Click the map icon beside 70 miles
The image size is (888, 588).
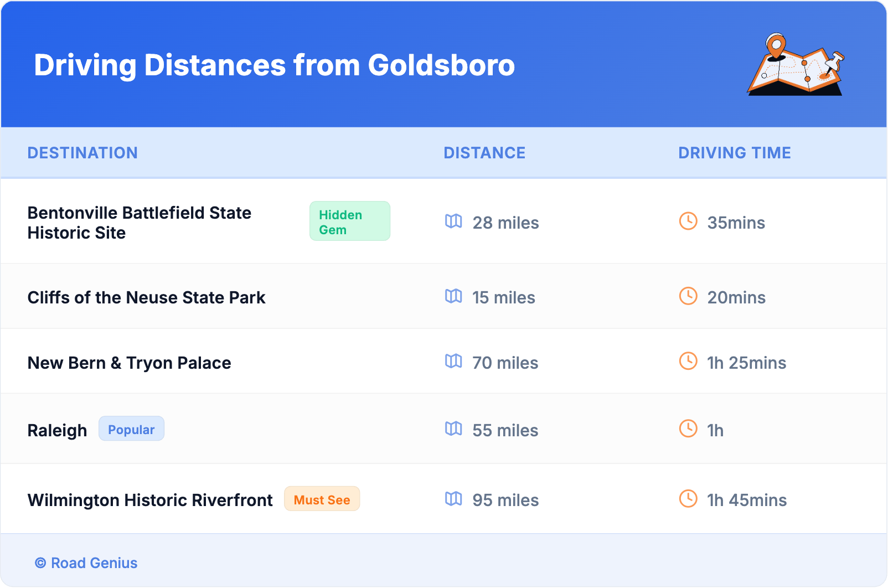(x=453, y=362)
